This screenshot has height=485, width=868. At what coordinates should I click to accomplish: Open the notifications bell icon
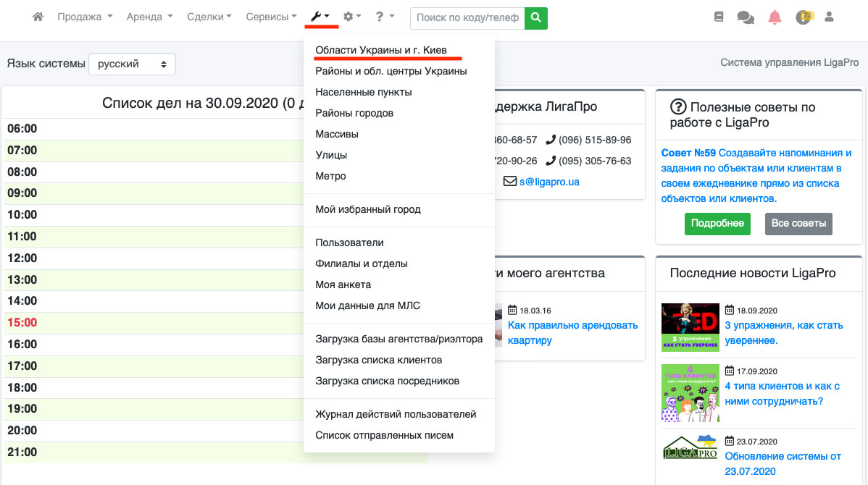coord(775,17)
